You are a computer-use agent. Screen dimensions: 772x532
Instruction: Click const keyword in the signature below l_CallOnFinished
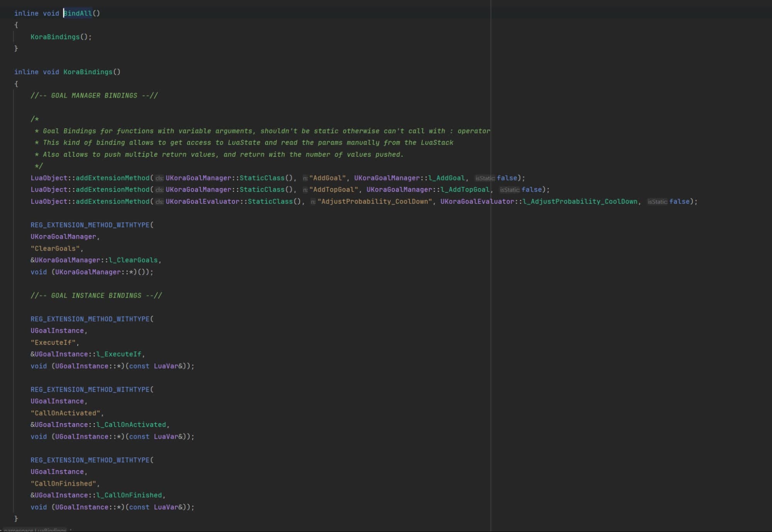(x=139, y=507)
